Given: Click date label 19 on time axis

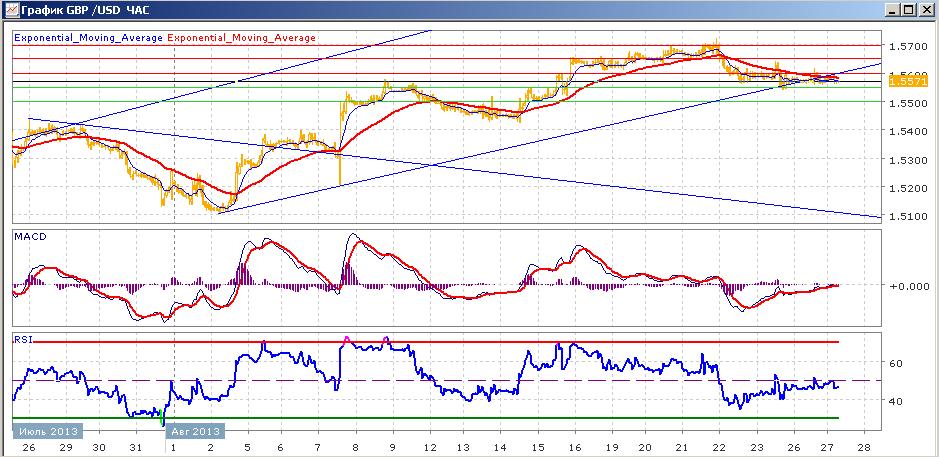Looking at the screenshot, I should (x=610, y=447).
